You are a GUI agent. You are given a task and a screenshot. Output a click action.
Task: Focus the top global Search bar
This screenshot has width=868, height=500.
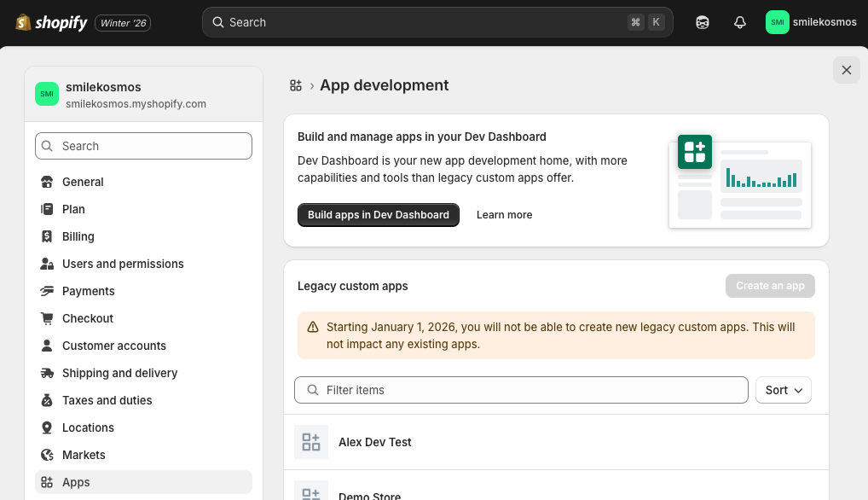point(426,22)
